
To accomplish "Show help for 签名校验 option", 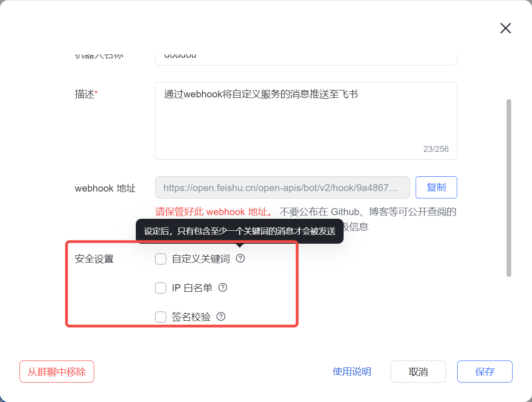I will point(221,316).
